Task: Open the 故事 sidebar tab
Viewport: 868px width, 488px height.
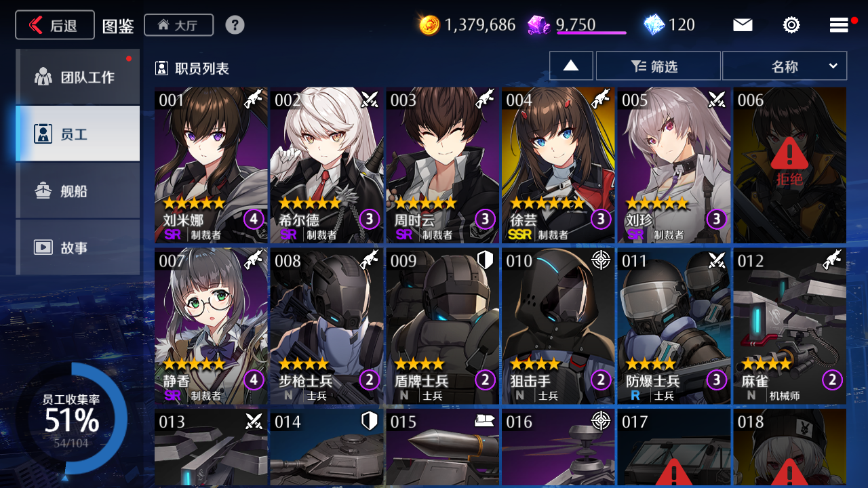Action: (x=77, y=247)
